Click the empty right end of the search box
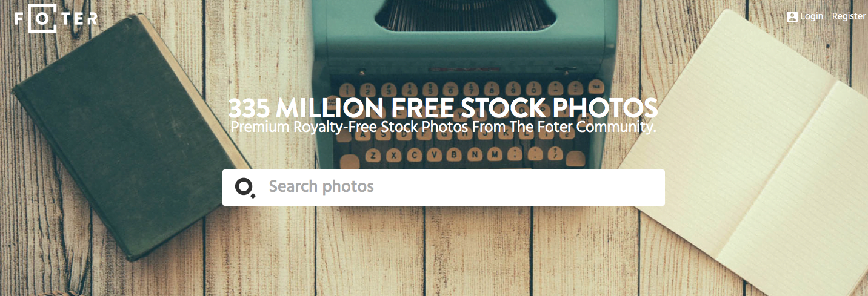Screen dimensions: 868x296 (606, 188)
